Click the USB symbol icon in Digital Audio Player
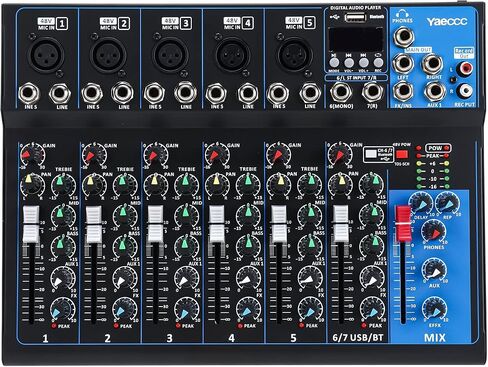 point(334,17)
